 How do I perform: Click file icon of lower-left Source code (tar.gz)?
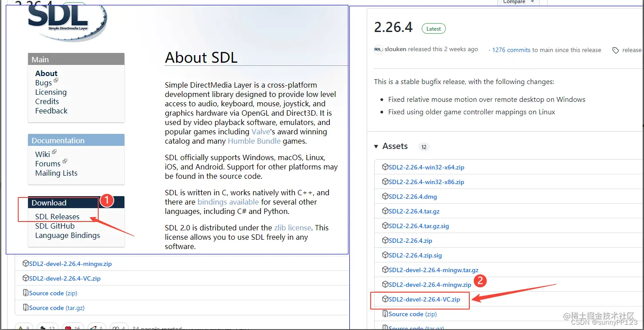(x=26, y=308)
